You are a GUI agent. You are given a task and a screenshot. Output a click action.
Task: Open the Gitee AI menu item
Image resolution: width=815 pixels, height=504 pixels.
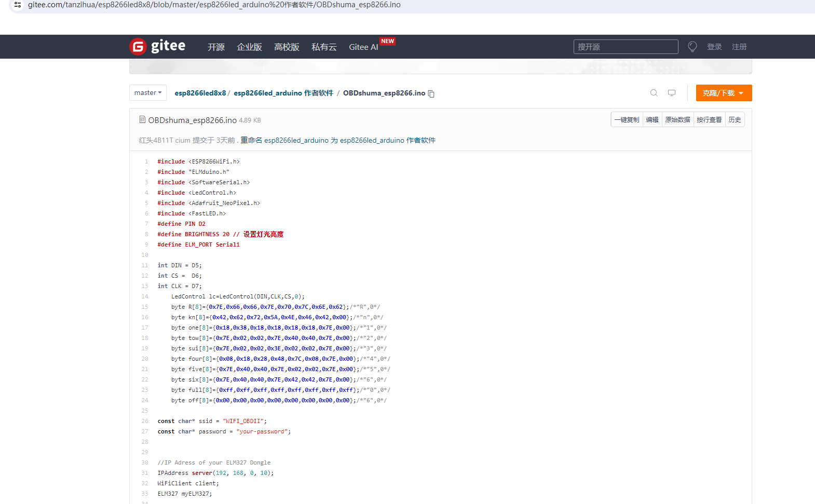click(363, 47)
